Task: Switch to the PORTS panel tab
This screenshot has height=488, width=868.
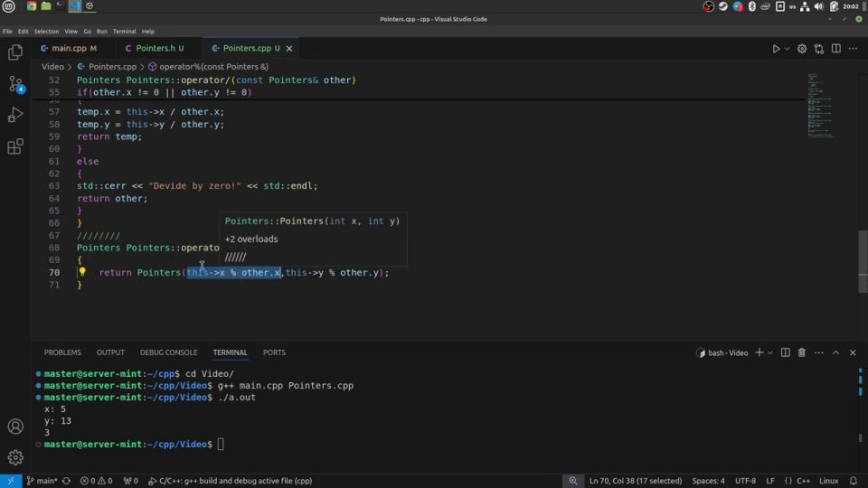Action: coord(274,352)
